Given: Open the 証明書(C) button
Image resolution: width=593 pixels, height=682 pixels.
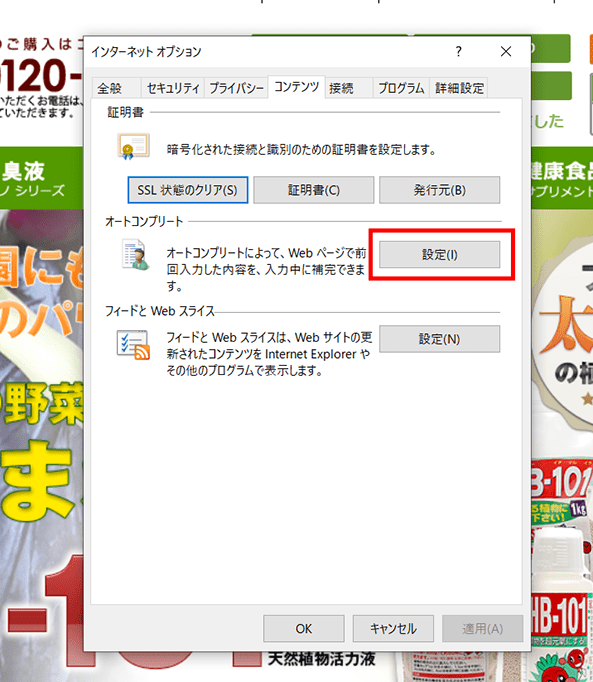Looking at the screenshot, I should click(x=314, y=190).
